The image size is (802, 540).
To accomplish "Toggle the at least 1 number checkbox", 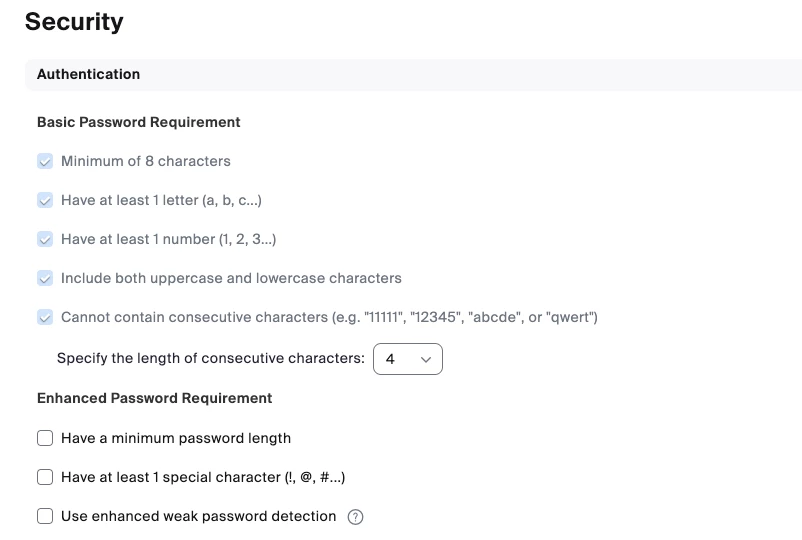I will [45, 239].
